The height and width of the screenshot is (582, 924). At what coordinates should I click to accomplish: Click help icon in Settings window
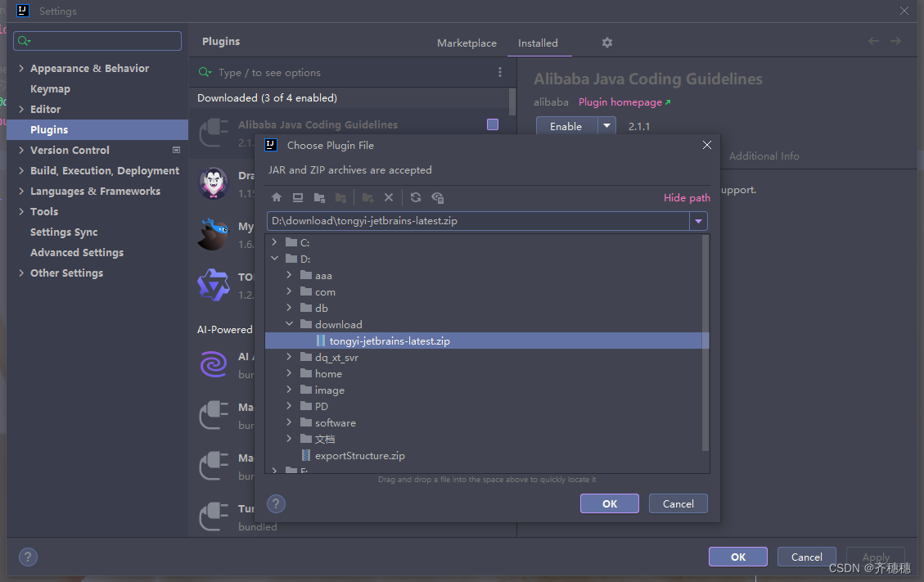pos(28,557)
